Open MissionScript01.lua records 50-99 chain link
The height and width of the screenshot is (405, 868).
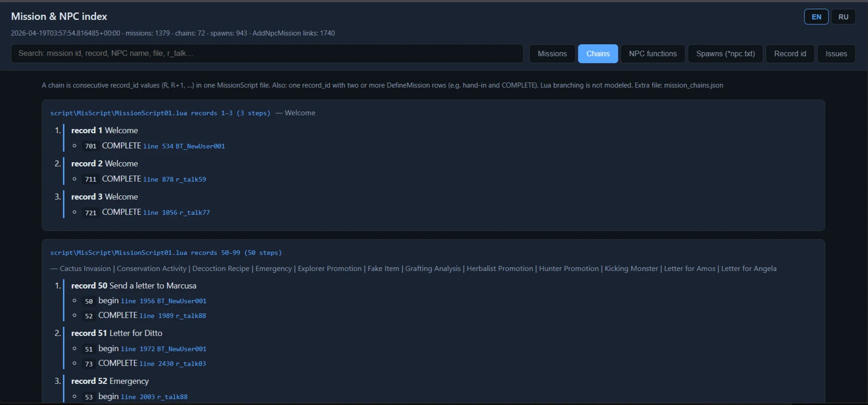pos(165,253)
